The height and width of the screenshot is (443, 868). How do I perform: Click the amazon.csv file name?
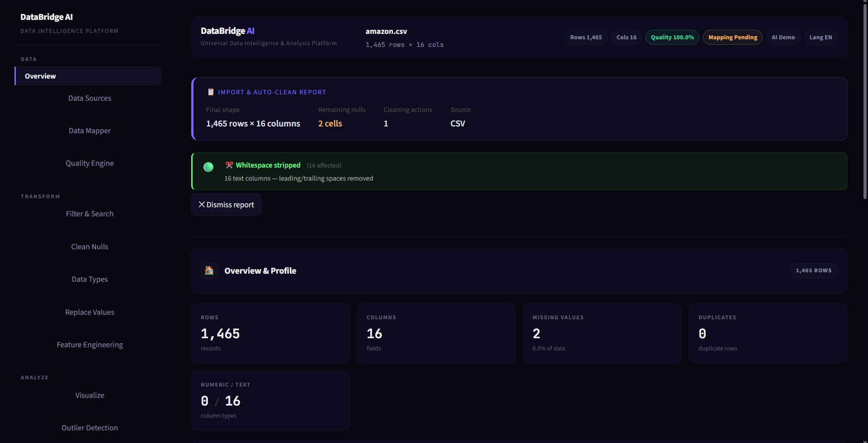(386, 31)
